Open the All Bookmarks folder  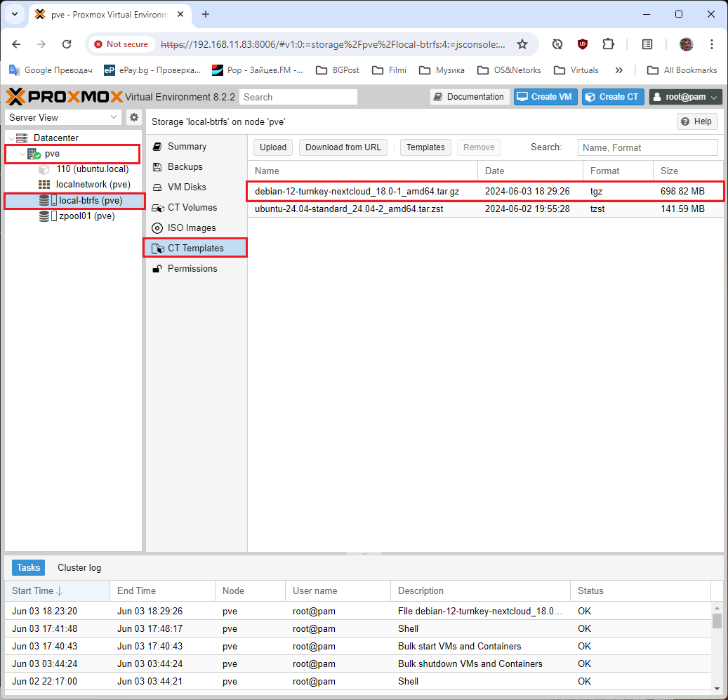click(x=682, y=70)
